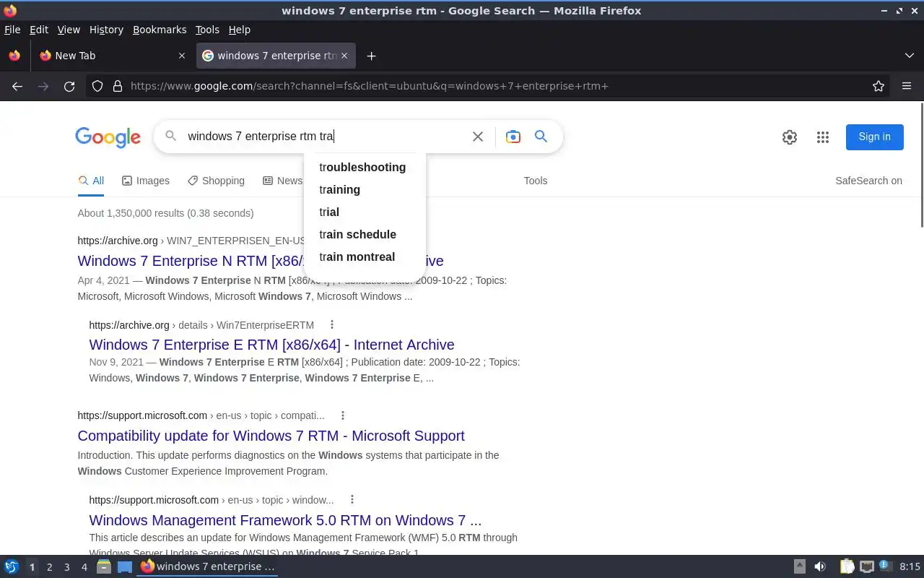Open removable media tray icon
The height and width of the screenshot is (578, 924).
800,566
